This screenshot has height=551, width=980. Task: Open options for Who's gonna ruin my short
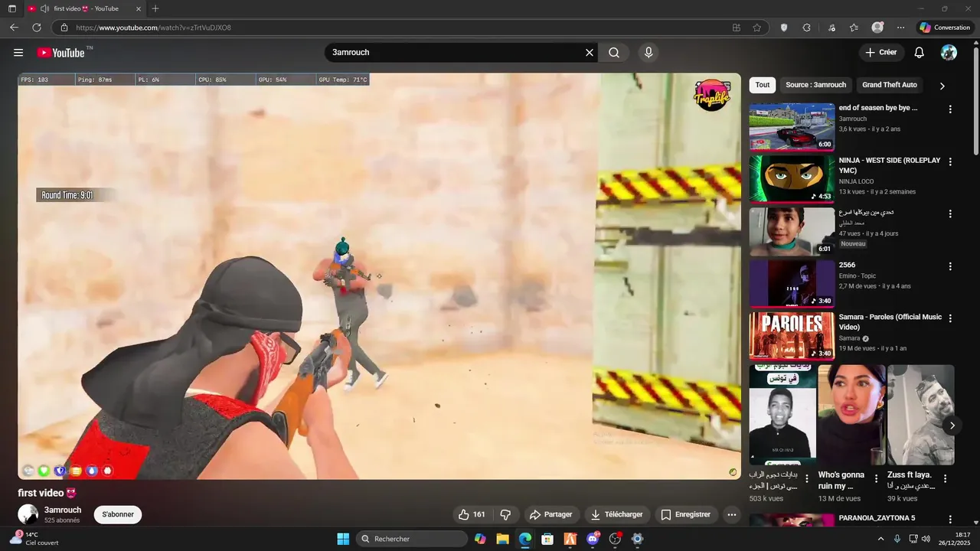[x=876, y=478]
